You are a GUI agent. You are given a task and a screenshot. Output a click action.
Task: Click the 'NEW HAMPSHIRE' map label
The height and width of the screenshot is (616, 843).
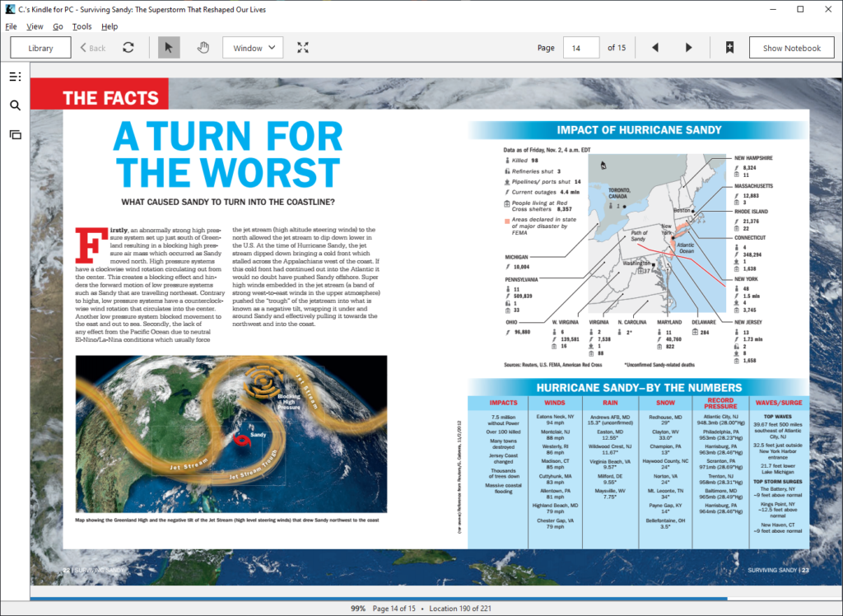tap(753, 158)
